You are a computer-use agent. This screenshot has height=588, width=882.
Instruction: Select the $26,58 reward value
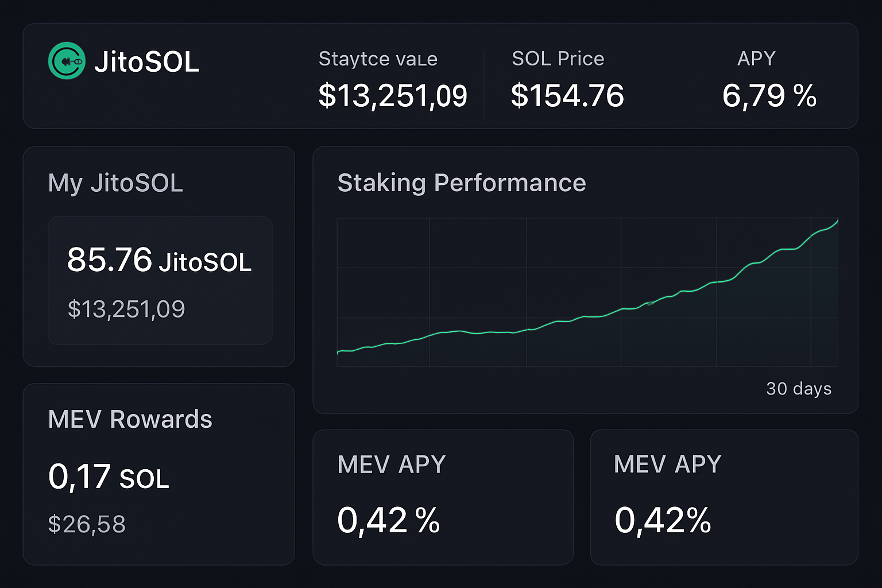(x=87, y=523)
